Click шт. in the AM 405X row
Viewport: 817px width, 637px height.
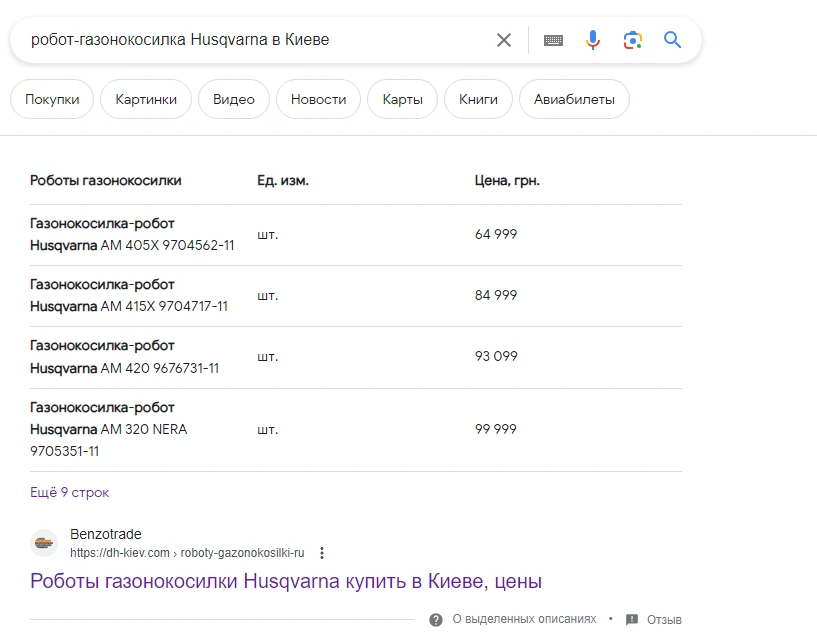coord(268,235)
